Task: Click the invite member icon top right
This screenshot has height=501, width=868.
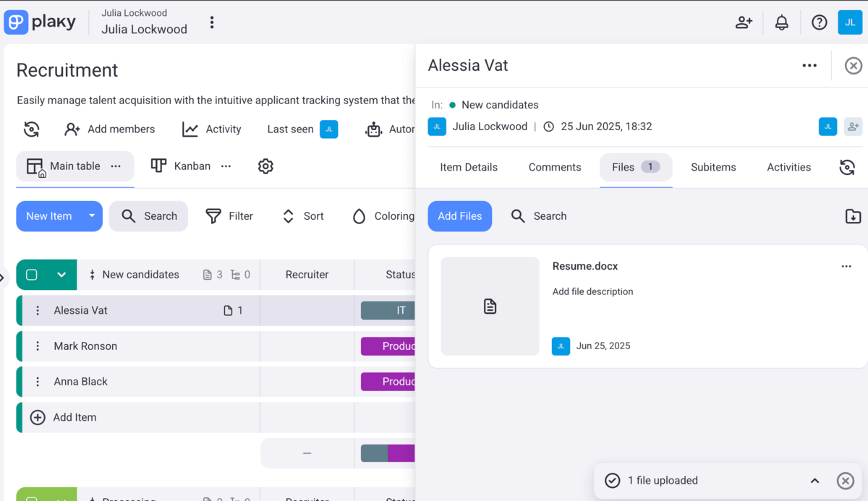Action: pyautogui.click(x=744, y=22)
